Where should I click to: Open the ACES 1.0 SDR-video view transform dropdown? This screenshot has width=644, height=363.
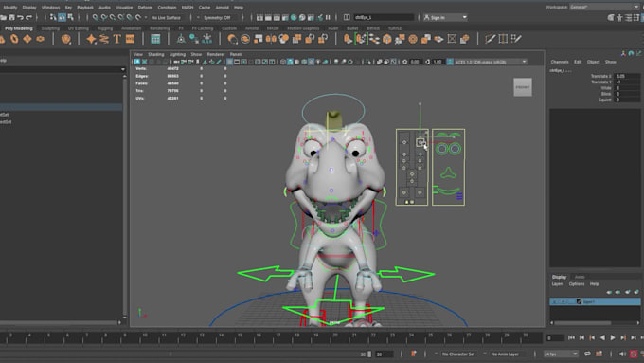click(x=490, y=62)
